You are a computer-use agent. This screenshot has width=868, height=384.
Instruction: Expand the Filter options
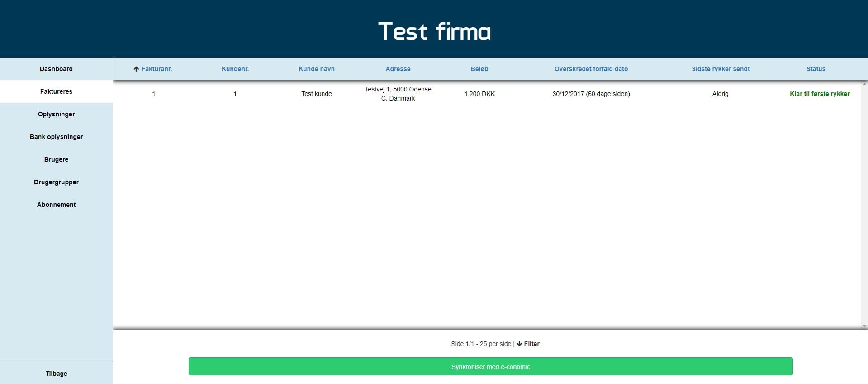pos(531,344)
